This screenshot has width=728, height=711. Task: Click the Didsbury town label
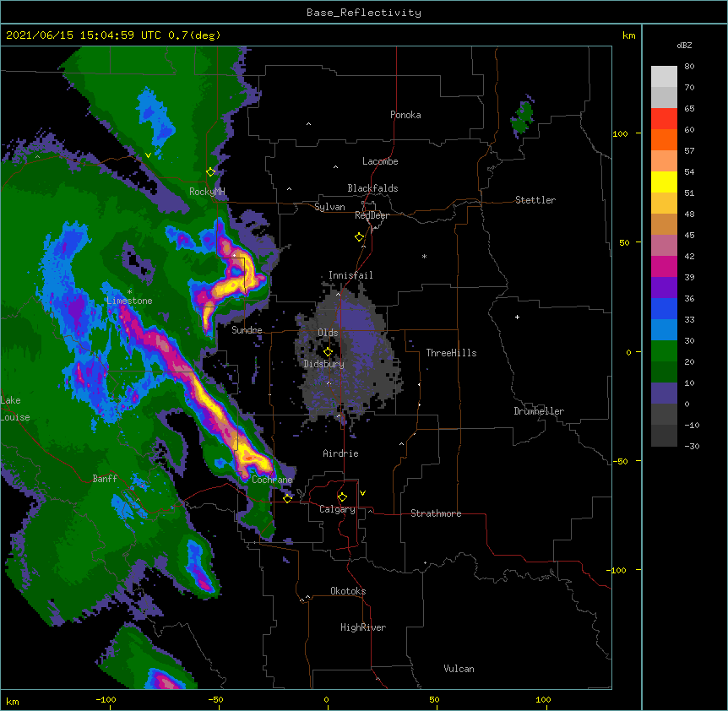pos(323,364)
